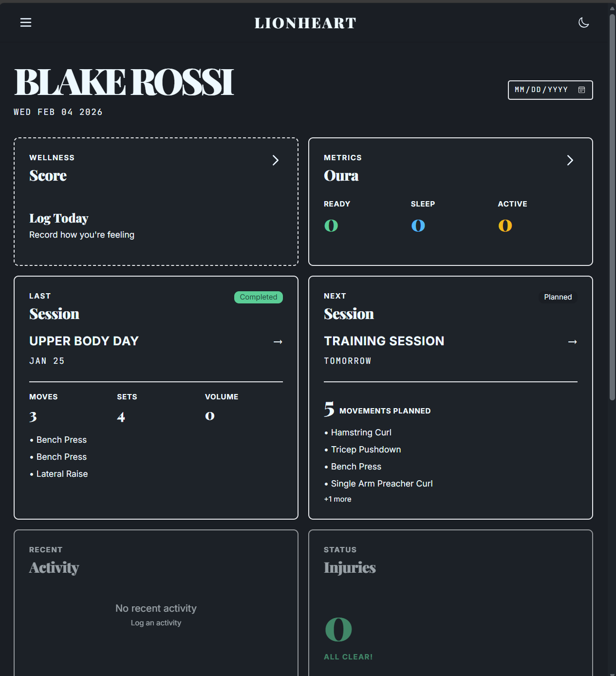Select the Upper Body Day title
Screen dimensions: 616x676
tap(84, 341)
